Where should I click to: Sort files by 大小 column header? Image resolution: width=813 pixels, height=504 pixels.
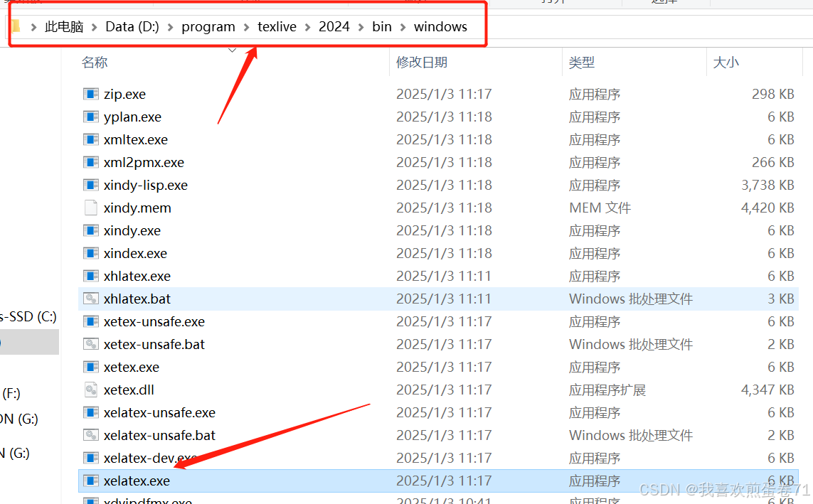click(x=726, y=63)
